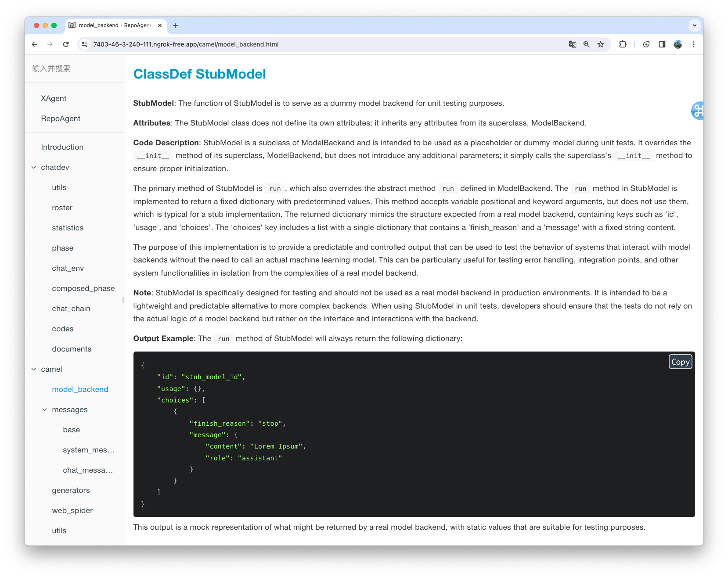Open the statistics page
The image size is (728, 578).
(x=68, y=228)
